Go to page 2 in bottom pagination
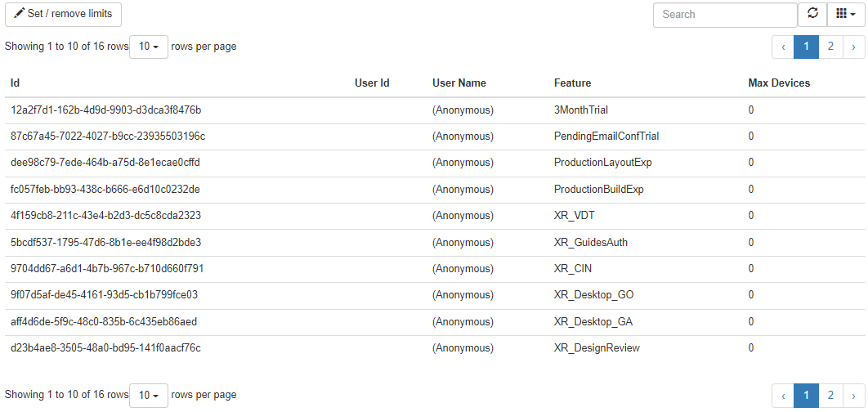The image size is (868, 412). tap(830, 396)
